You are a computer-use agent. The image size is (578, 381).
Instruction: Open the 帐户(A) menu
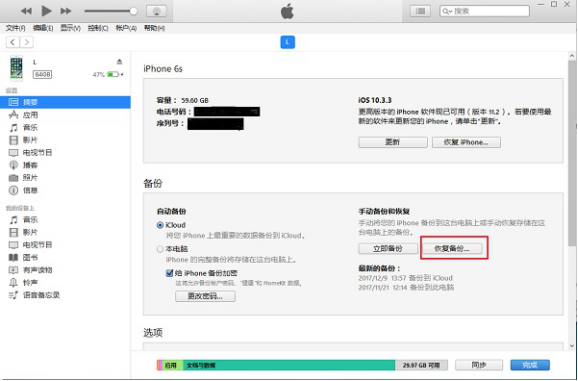point(126,28)
